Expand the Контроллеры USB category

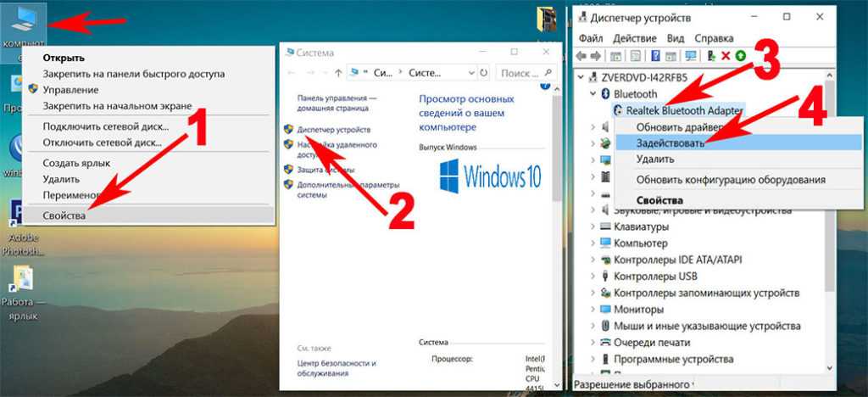coord(593,277)
